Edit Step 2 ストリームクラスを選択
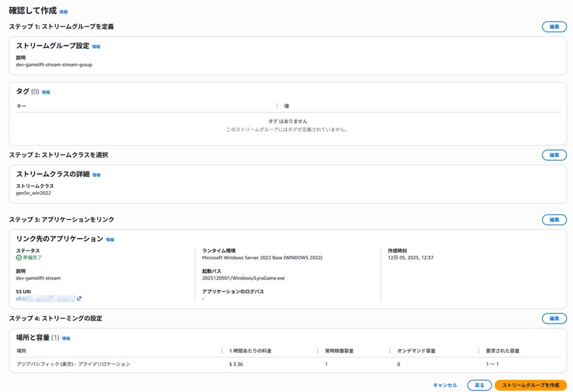 554,155
